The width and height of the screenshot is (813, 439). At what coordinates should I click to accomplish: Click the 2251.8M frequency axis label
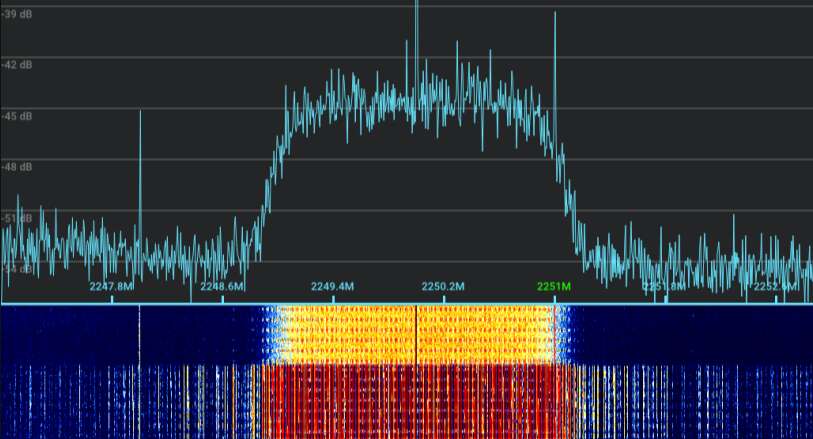(664, 286)
